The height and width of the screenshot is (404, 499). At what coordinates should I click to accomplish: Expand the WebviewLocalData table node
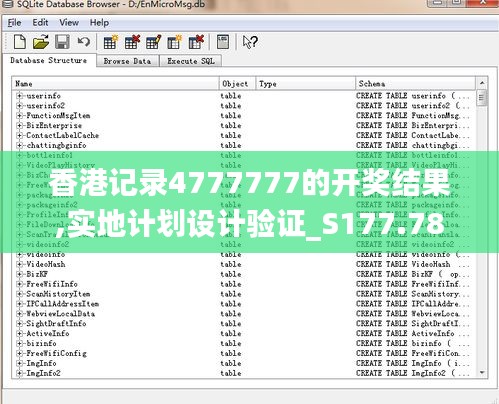19,314
